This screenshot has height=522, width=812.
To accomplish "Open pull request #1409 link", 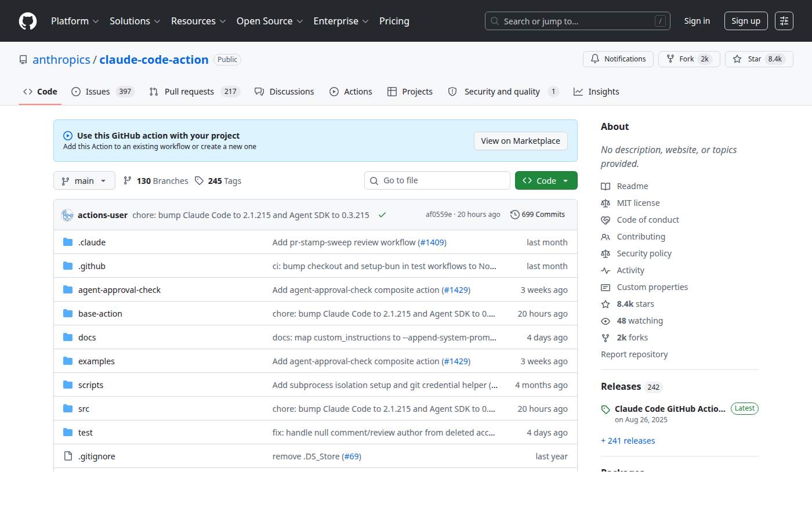I will [x=432, y=242].
